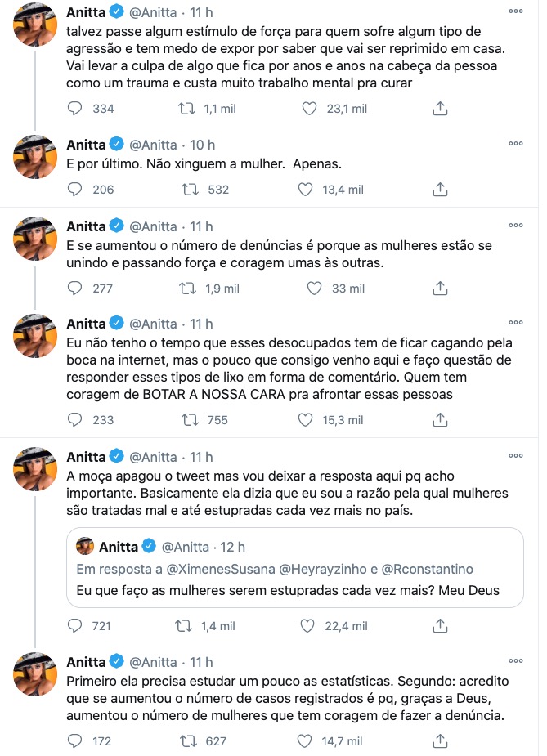Viewport: 547px width, 756px height.
Task: Reply to the tweet with 721 replies
Action: (75, 626)
